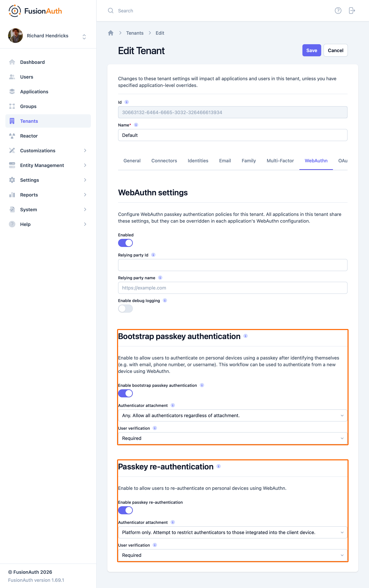Expand the Customizations menu chevron
This screenshot has height=588, width=369.
(x=85, y=151)
